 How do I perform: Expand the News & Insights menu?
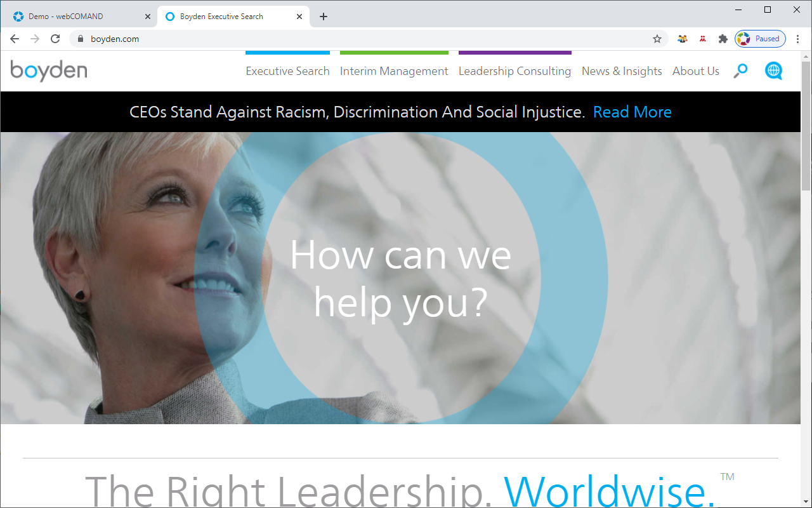pyautogui.click(x=622, y=71)
